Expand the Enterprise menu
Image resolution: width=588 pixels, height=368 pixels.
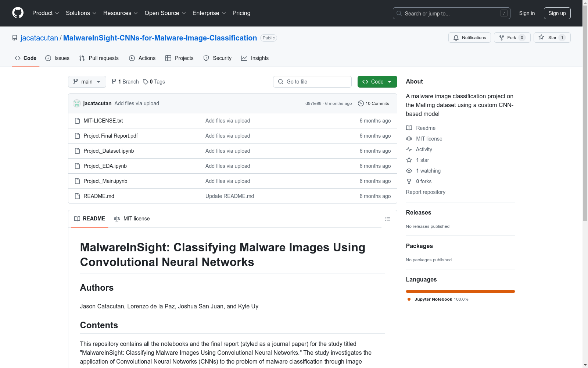tap(209, 13)
